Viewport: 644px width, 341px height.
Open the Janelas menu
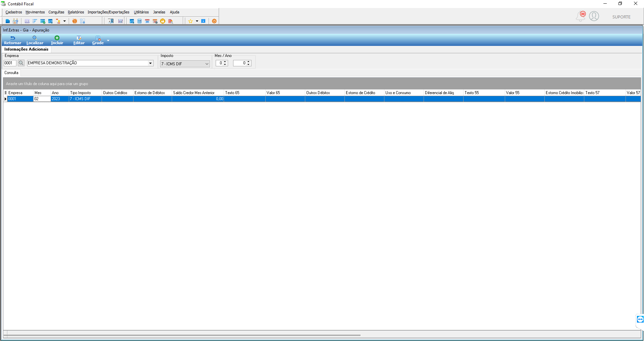(x=159, y=12)
